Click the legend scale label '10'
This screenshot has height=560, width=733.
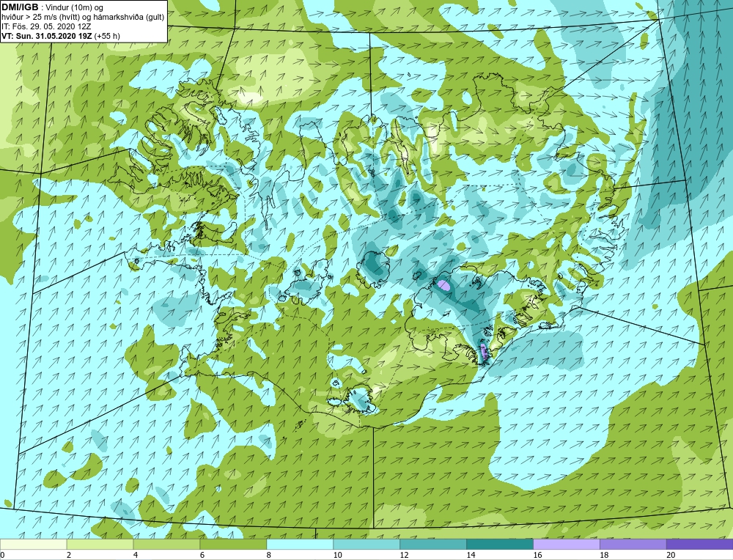(337, 556)
